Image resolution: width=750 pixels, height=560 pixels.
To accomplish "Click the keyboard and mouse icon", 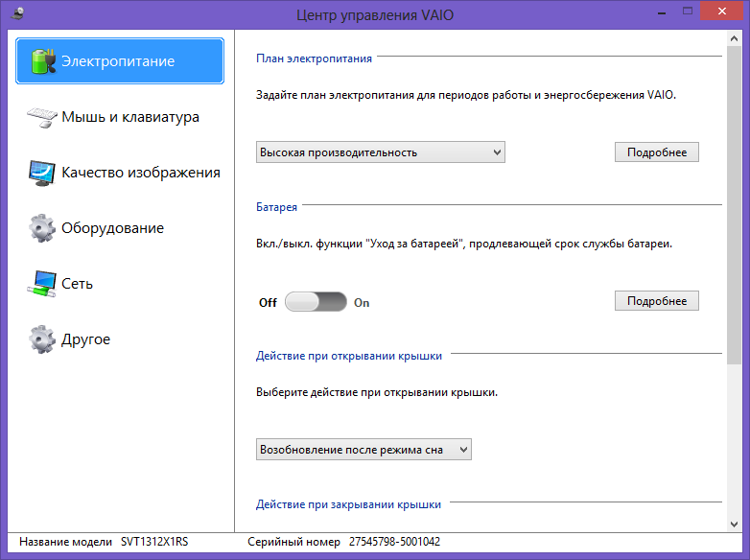I will [x=42, y=118].
